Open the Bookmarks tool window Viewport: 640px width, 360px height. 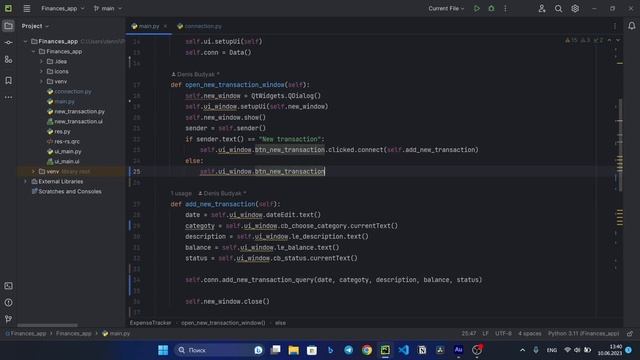click(8, 80)
